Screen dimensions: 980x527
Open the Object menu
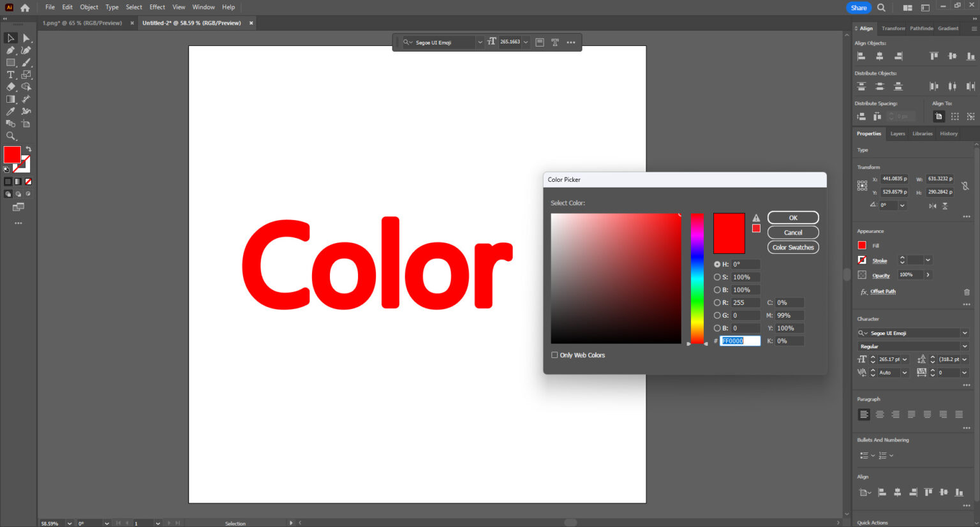point(89,7)
